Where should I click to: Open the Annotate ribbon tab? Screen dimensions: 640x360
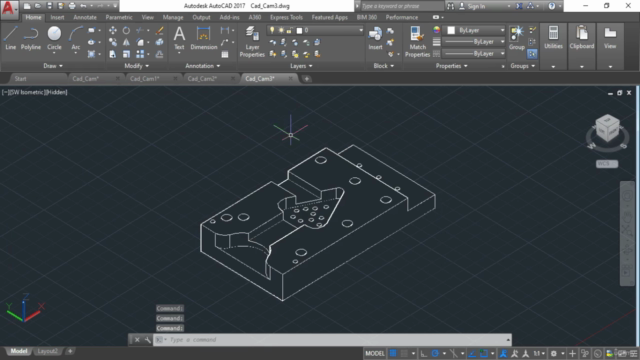[x=85, y=17]
